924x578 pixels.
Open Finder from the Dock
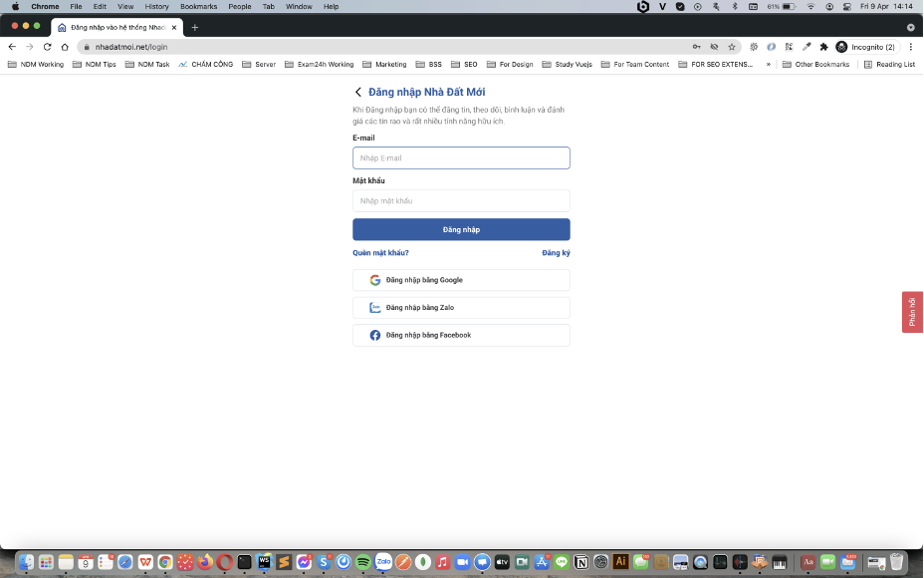point(25,562)
